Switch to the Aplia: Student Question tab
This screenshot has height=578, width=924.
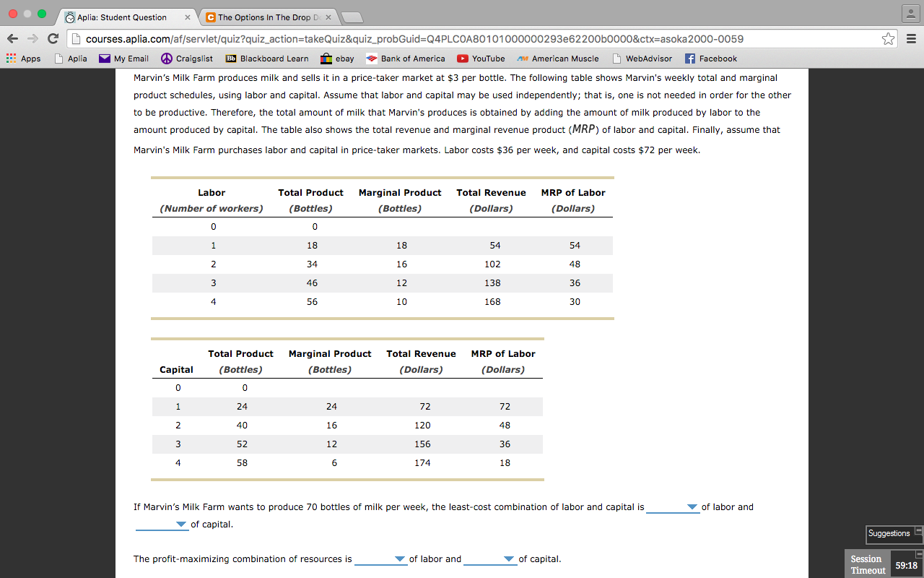pyautogui.click(x=124, y=17)
